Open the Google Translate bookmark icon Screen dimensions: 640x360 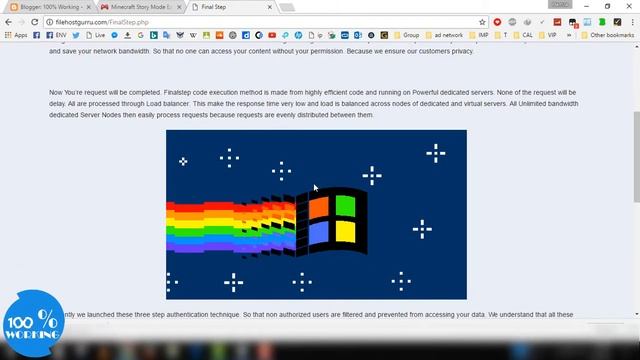(x=167, y=36)
